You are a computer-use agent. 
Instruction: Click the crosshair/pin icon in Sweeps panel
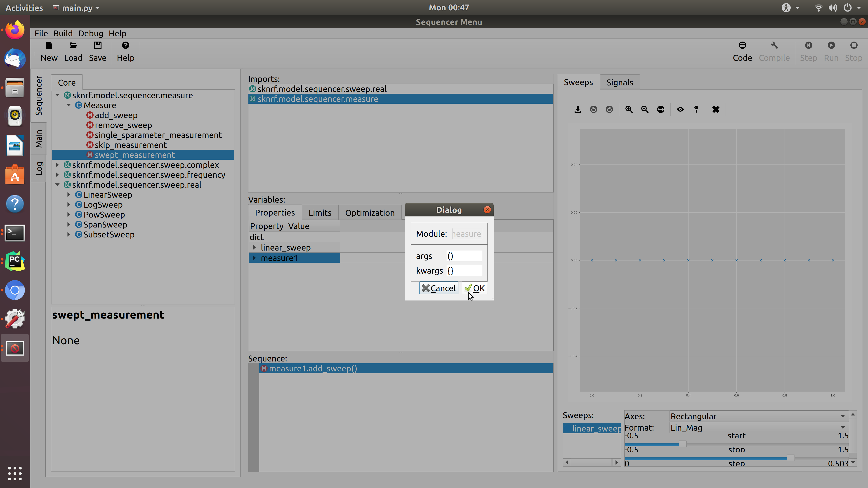(x=696, y=109)
